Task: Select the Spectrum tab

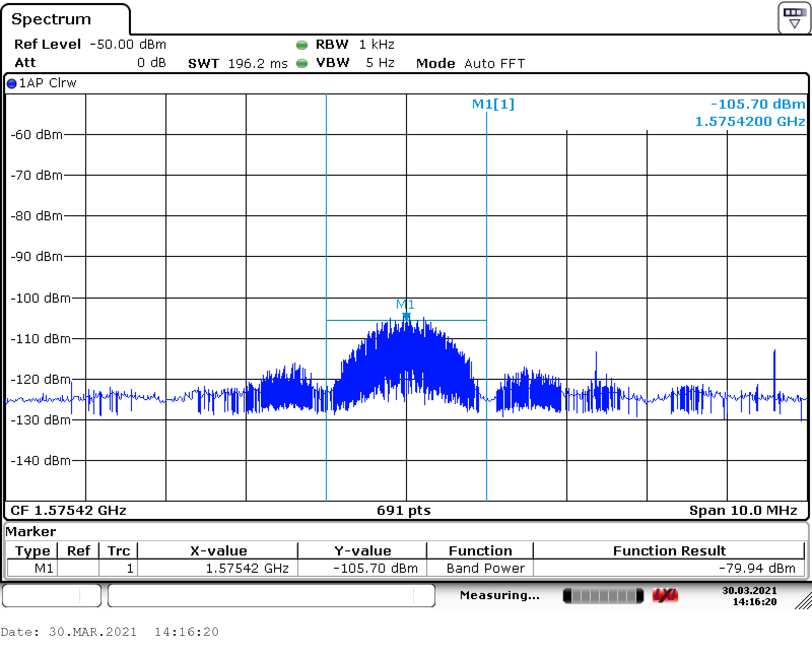Action: tap(51, 19)
